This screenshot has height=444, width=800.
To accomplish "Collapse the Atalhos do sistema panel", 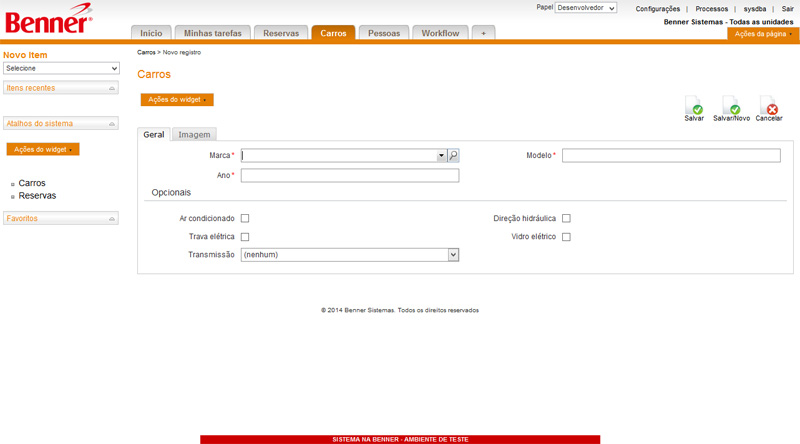I will tap(112, 124).
